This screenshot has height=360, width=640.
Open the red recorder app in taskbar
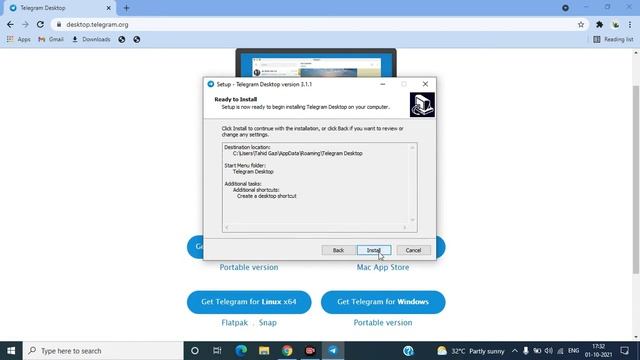[310, 351]
